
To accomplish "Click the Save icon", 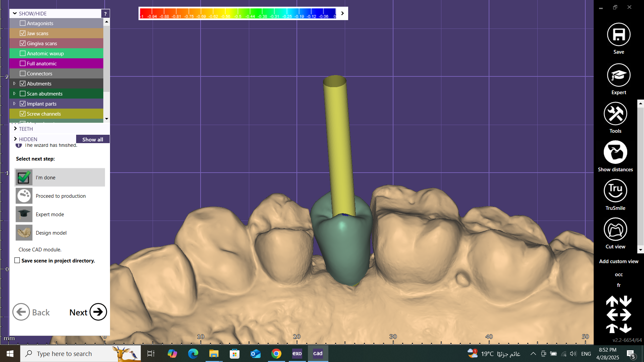I will (x=619, y=35).
